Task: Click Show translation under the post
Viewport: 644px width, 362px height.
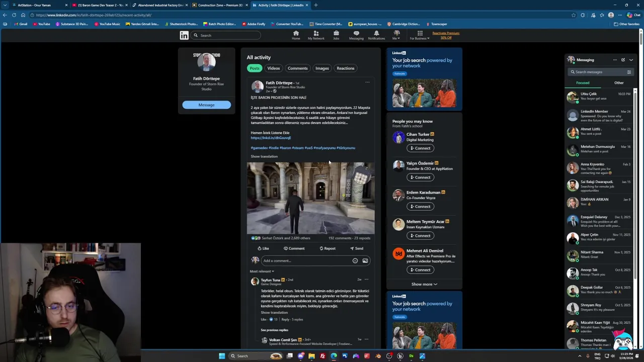Action: pyautogui.click(x=264, y=156)
